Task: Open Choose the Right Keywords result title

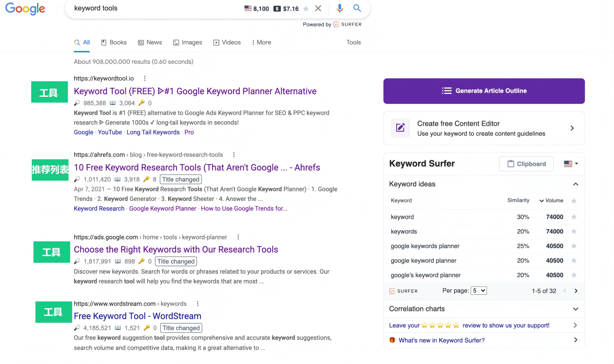Action: pyautogui.click(x=176, y=249)
